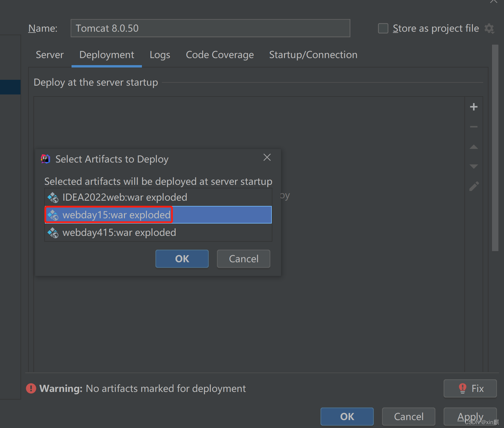Switch to the Code Coverage tab
Viewport: 504px width, 428px height.
(x=220, y=55)
